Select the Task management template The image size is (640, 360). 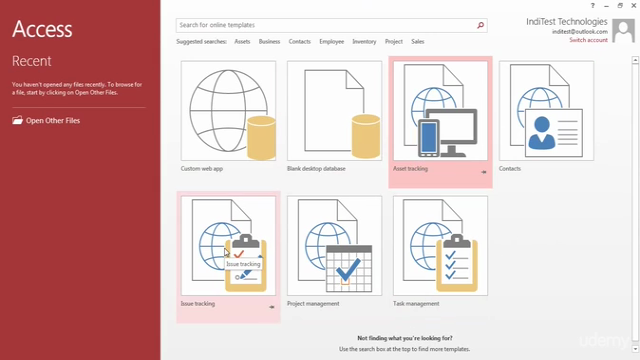440,246
